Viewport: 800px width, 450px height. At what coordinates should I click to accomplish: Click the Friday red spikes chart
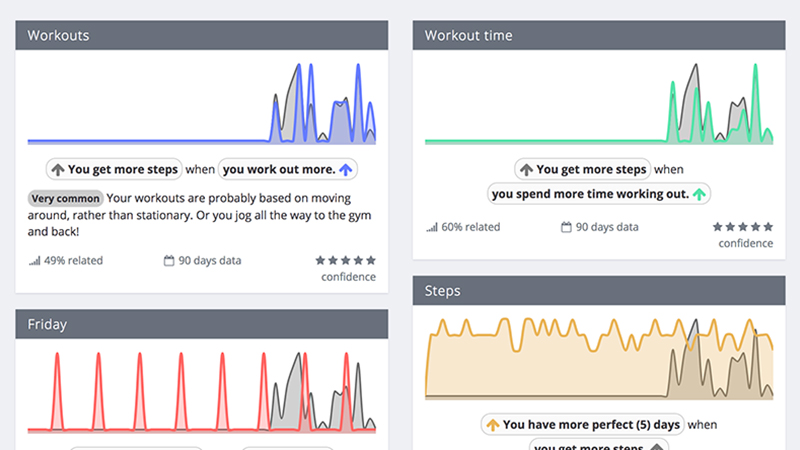(x=202, y=392)
